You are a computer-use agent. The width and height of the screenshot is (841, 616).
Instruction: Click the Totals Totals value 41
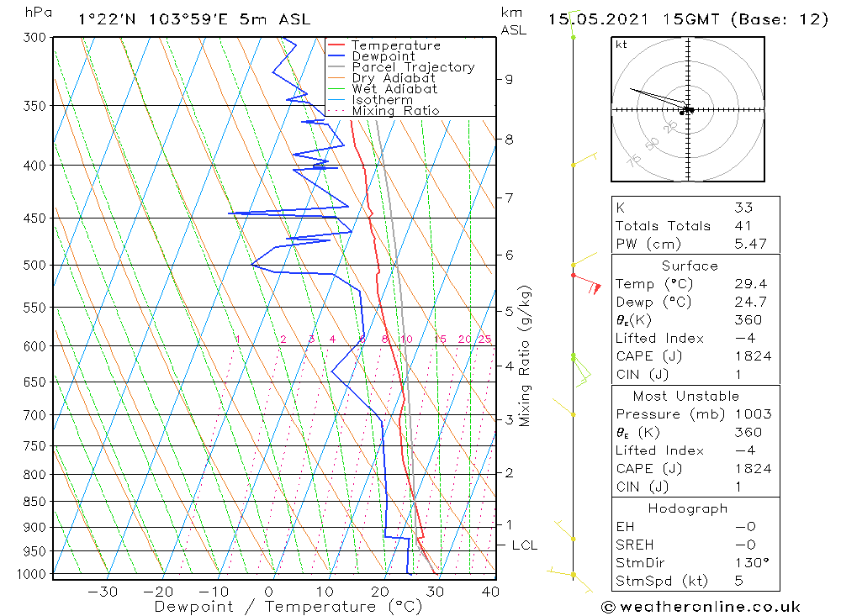(743, 226)
